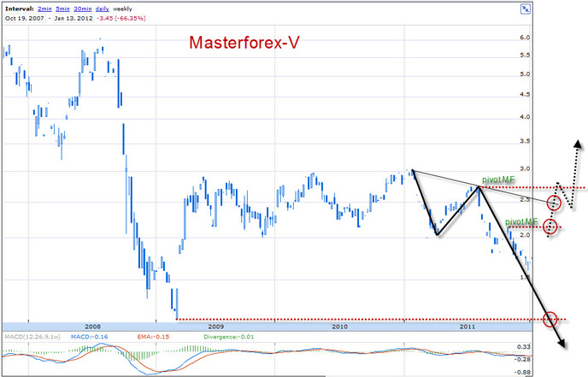Viewport: 588px width, 377px height.
Task: Click the dotted upward arrow head
Action: (579, 144)
